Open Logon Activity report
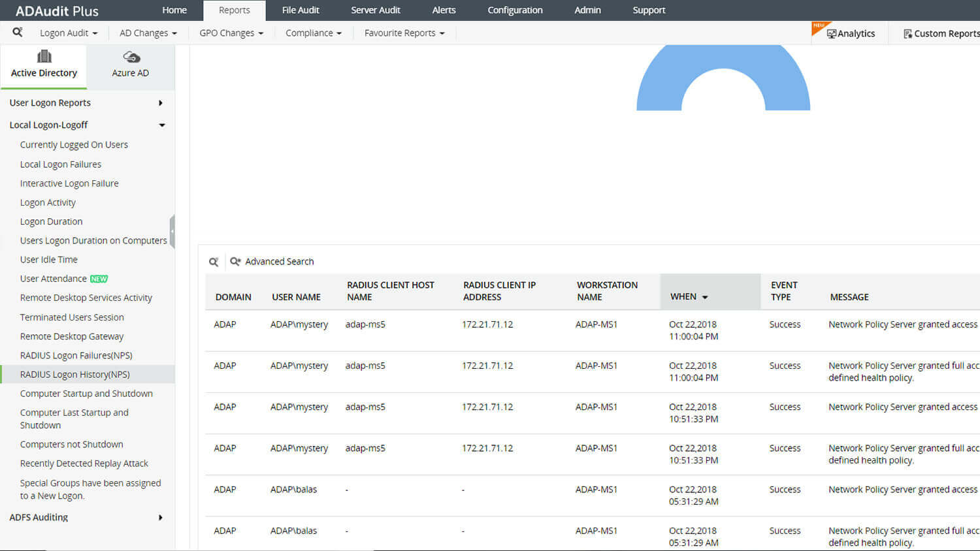The image size is (980, 551). 48,202
